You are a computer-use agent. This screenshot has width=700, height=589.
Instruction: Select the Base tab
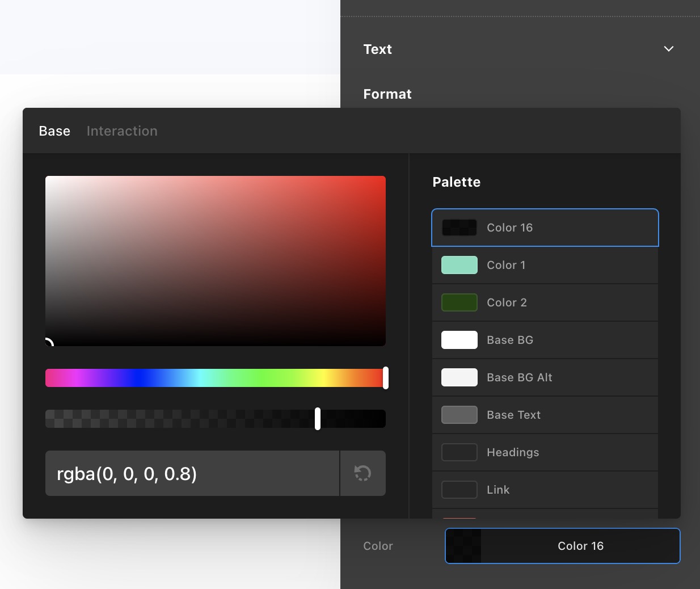tap(54, 131)
